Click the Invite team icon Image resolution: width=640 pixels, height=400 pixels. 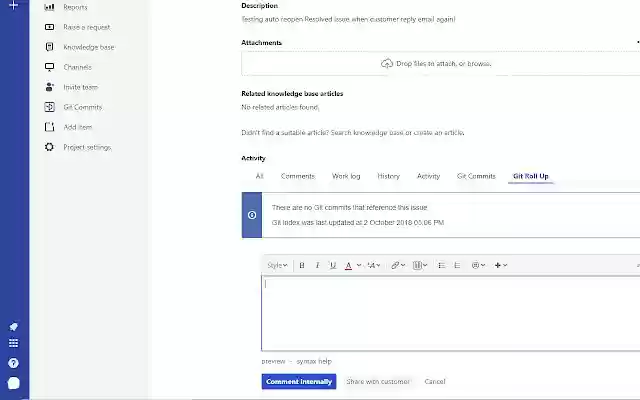[x=49, y=87]
